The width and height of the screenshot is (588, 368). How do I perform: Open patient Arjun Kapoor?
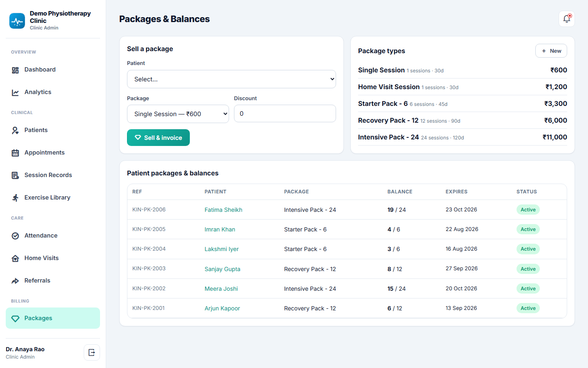click(x=222, y=308)
